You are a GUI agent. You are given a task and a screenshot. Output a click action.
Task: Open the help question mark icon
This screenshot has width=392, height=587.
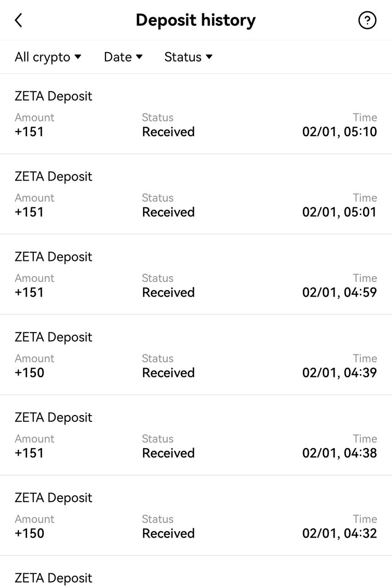point(367,20)
